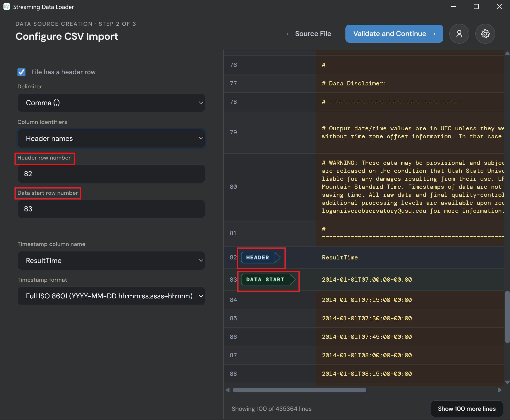This screenshot has width=510, height=420.
Task: Toggle the File has a header row checkbox
Action: tap(21, 72)
